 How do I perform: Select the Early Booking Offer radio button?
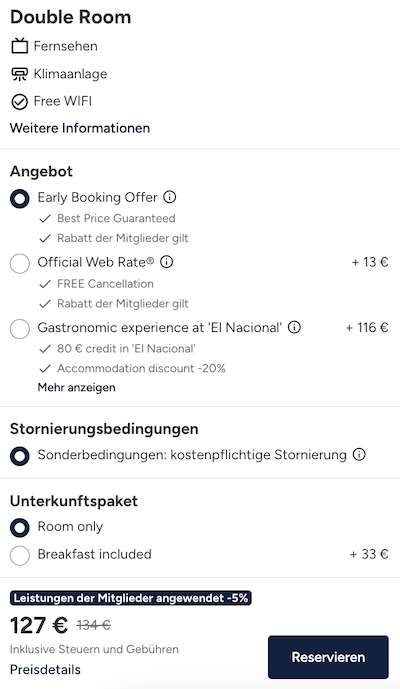(x=20, y=199)
